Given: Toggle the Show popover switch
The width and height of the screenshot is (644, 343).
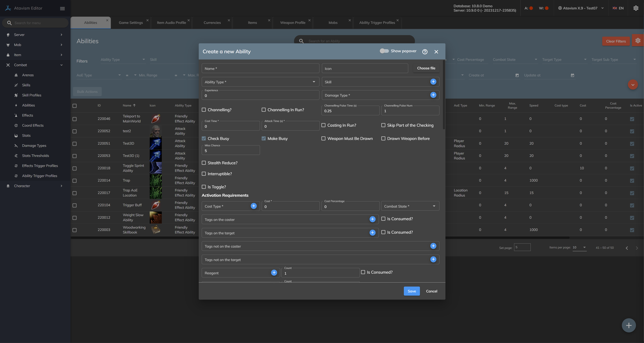Looking at the screenshot, I should (384, 51).
